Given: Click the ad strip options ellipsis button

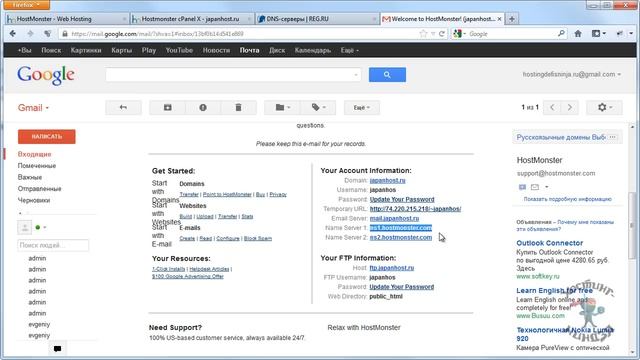Looking at the screenshot, I should 612,137.
